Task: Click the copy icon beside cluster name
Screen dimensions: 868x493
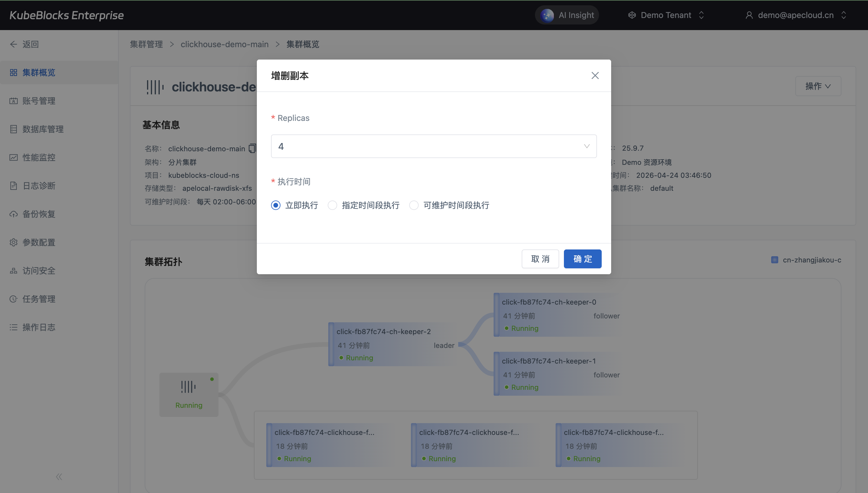Action: pyautogui.click(x=252, y=148)
